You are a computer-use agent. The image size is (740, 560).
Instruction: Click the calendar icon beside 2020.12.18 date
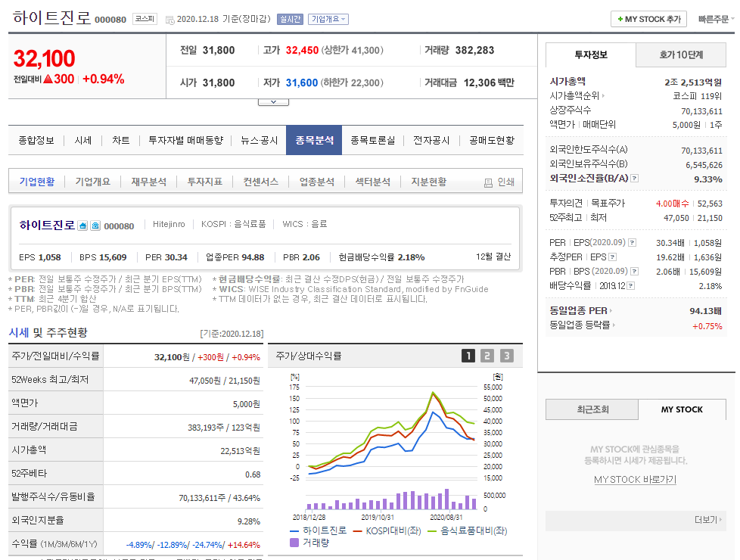pos(170,20)
